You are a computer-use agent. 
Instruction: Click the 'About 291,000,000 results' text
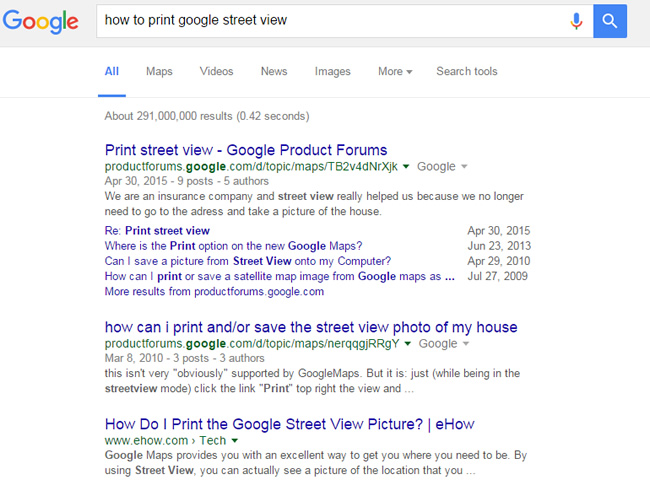click(207, 116)
